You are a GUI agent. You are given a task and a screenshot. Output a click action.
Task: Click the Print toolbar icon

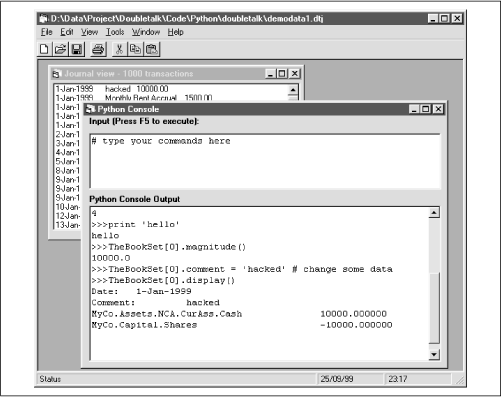coord(98,49)
